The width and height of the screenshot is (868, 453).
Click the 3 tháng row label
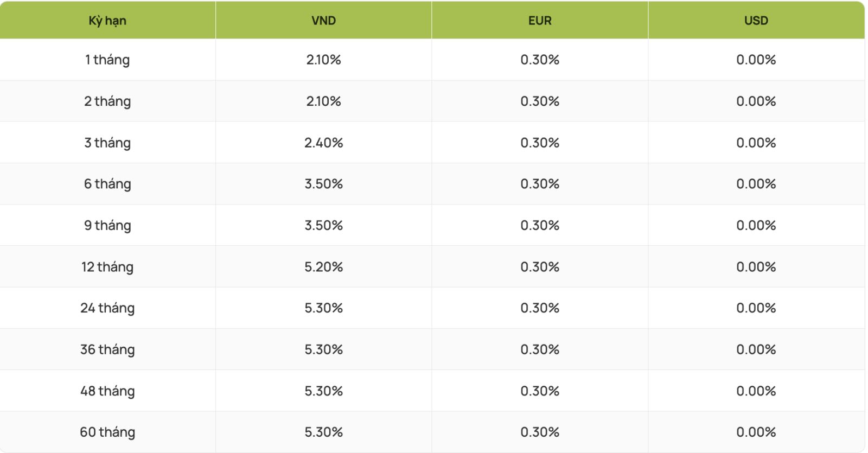(x=107, y=143)
